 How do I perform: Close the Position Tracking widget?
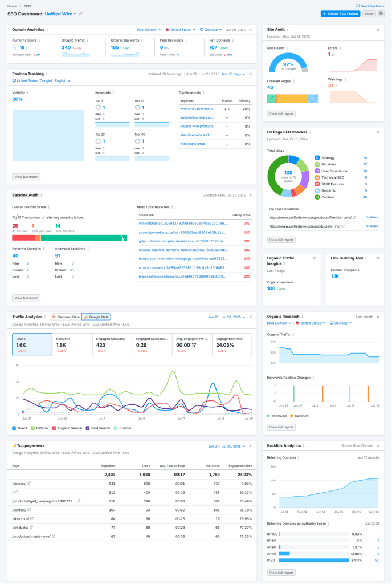[250, 74]
